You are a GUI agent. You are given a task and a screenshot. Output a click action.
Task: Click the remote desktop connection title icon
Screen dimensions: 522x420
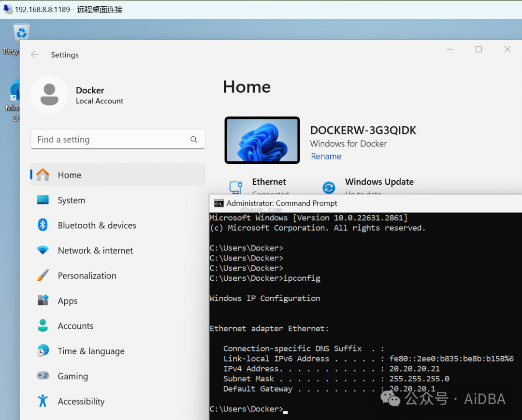[8, 9]
